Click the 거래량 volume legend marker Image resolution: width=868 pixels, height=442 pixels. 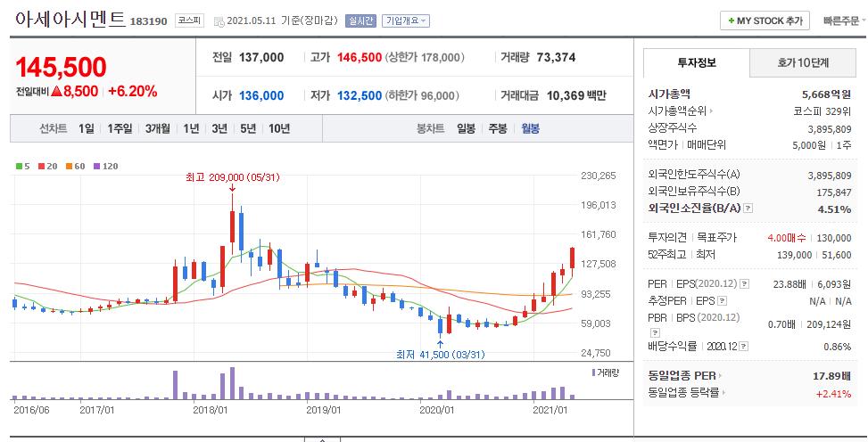(x=594, y=372)
